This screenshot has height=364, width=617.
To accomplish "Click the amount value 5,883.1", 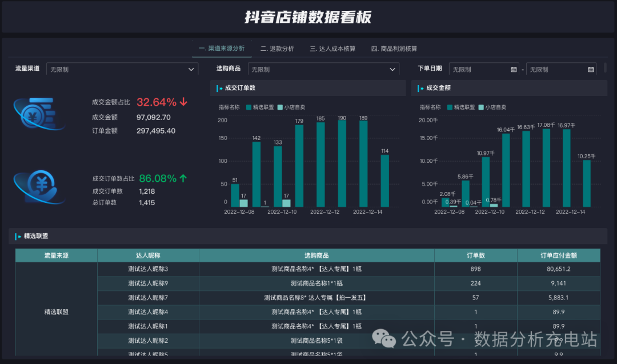I will (x=558, y=298).
